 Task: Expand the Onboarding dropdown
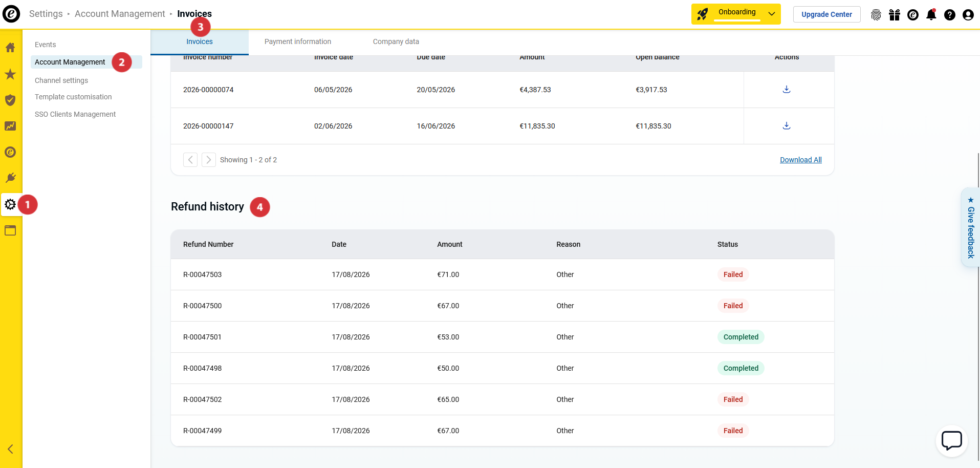(x=736, y=14)
